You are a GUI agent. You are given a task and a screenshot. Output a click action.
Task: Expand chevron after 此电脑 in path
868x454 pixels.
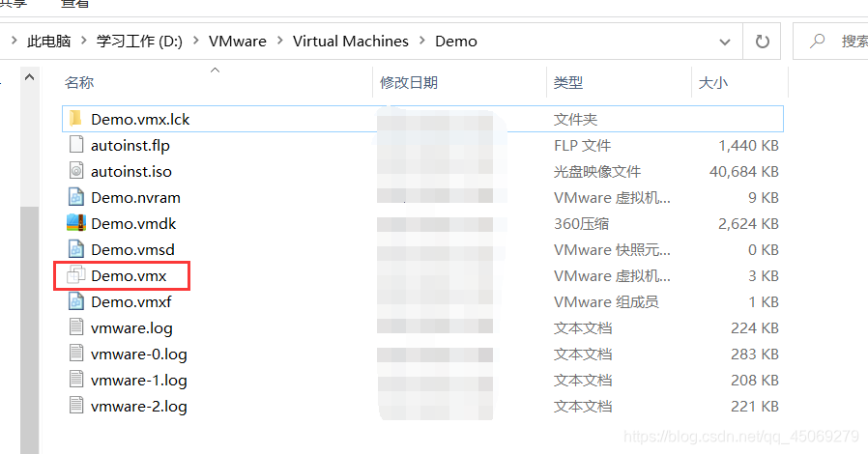(83, 41)
